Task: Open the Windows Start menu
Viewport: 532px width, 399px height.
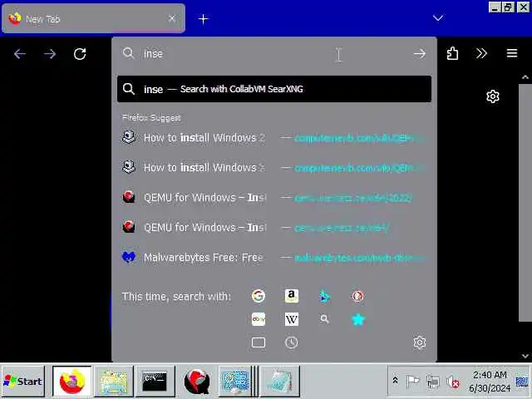Action: coord(23,382)
